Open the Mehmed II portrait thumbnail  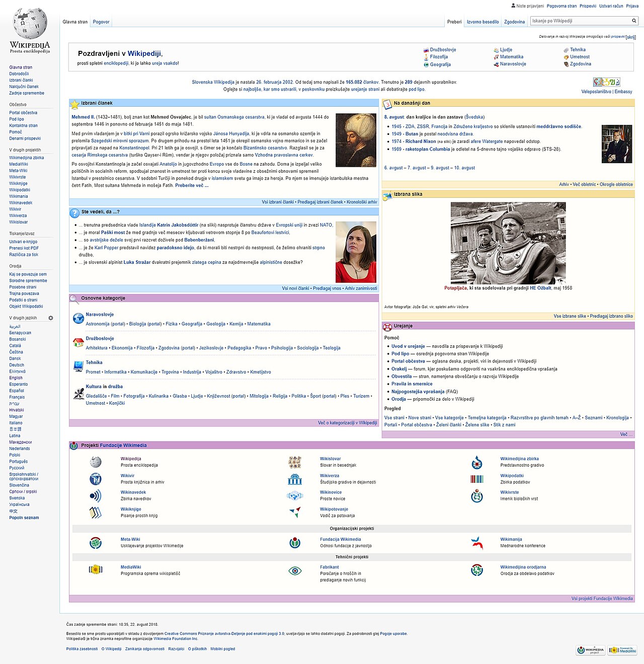point(356,140)
